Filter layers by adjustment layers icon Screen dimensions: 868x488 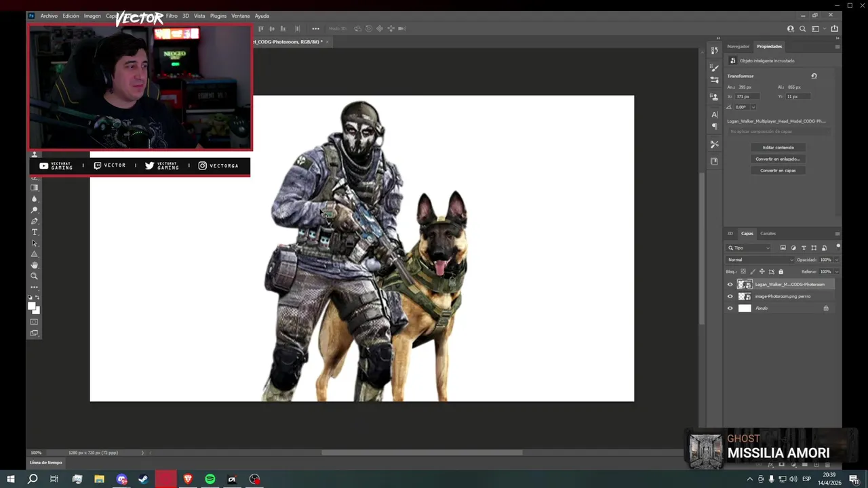tap(793, 248)
